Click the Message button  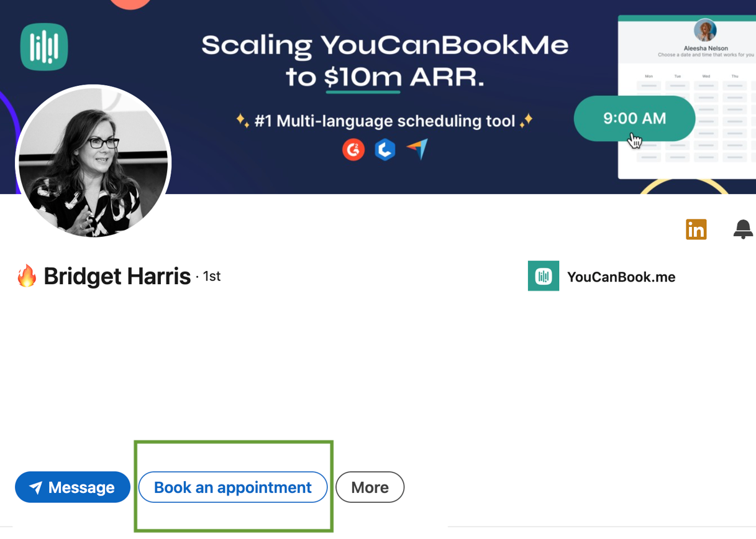(73, 487)
